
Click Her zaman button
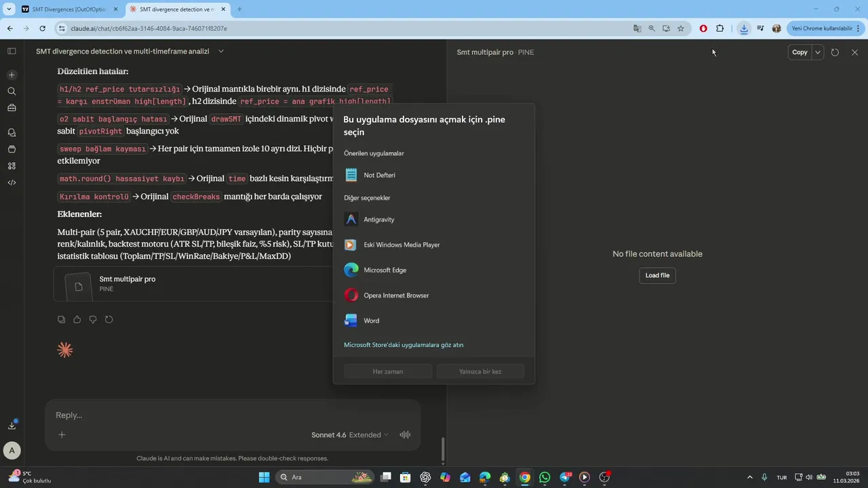coord(388,371)
